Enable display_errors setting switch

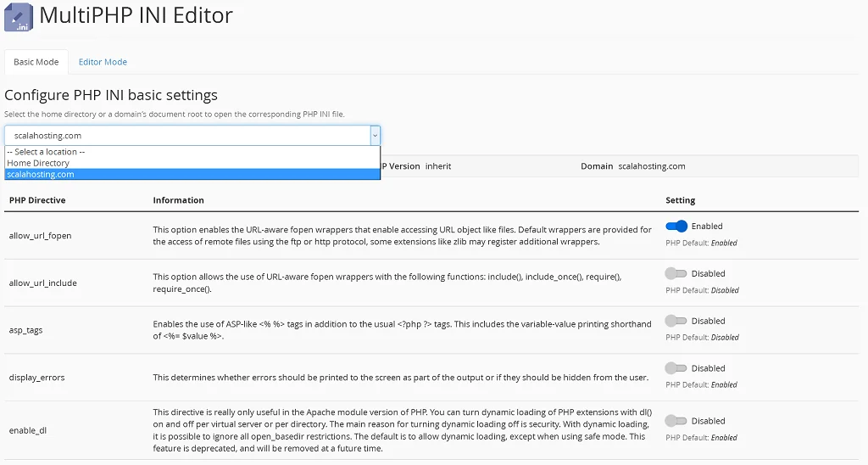676,369
